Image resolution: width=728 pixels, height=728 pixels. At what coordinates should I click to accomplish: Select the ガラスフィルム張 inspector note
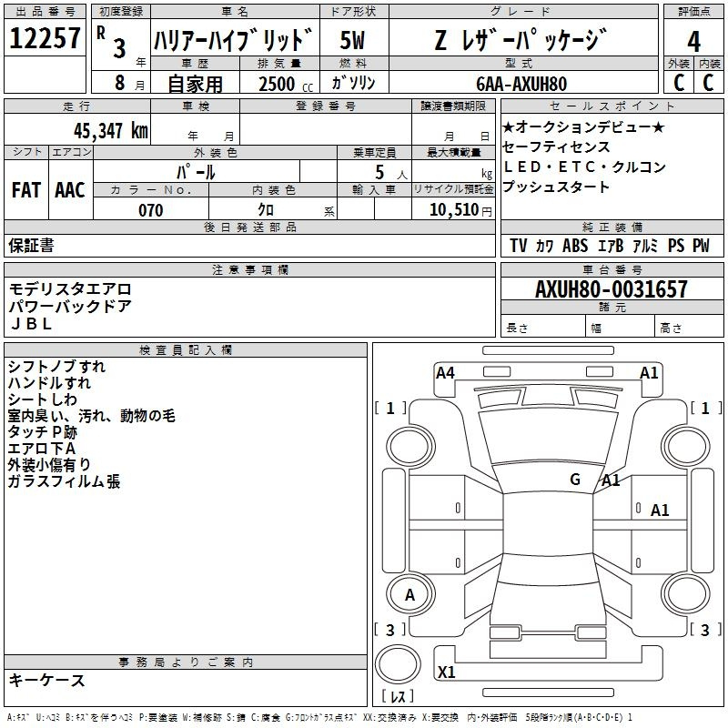point(64,481)
